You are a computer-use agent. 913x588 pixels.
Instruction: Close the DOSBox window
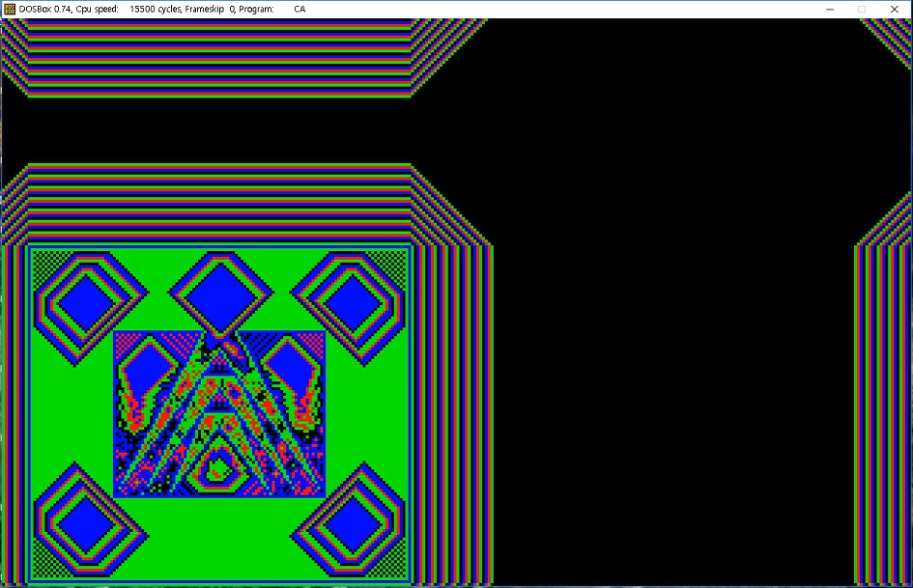click(x=895, y=10)
